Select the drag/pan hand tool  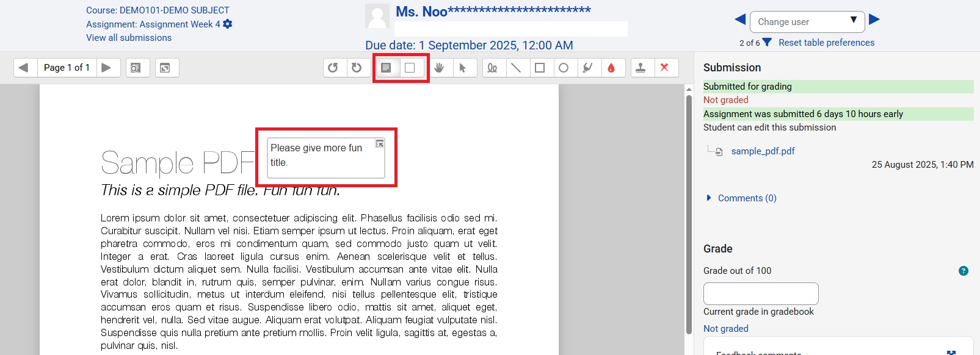(439, 68)
